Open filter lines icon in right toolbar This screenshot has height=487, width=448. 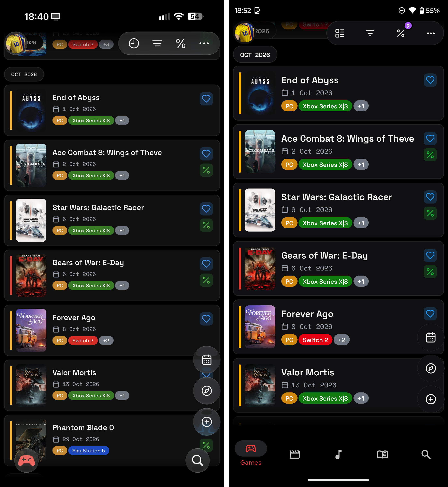370,33
